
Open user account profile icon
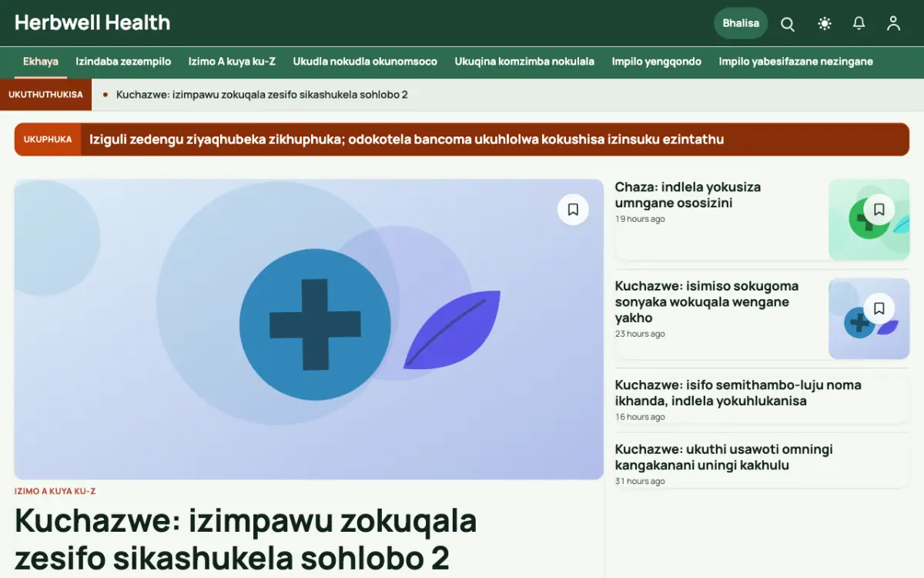893,24
